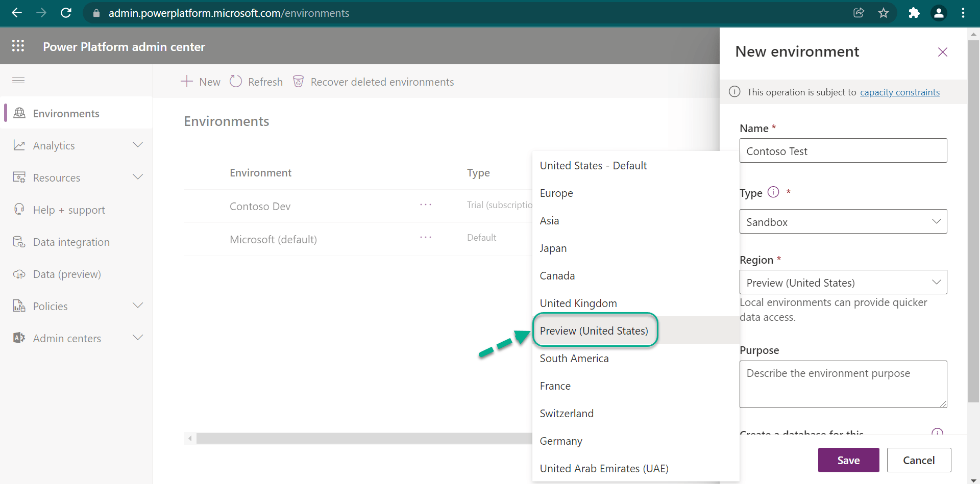
Task: Select United Kingdom region
Action: (x=635, y=303)
